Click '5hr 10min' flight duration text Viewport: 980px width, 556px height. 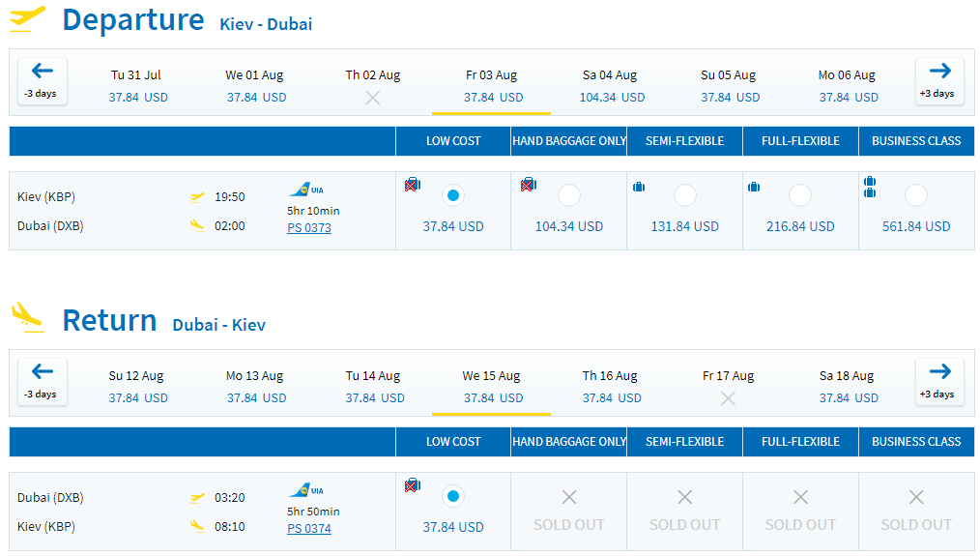[313, 211]
